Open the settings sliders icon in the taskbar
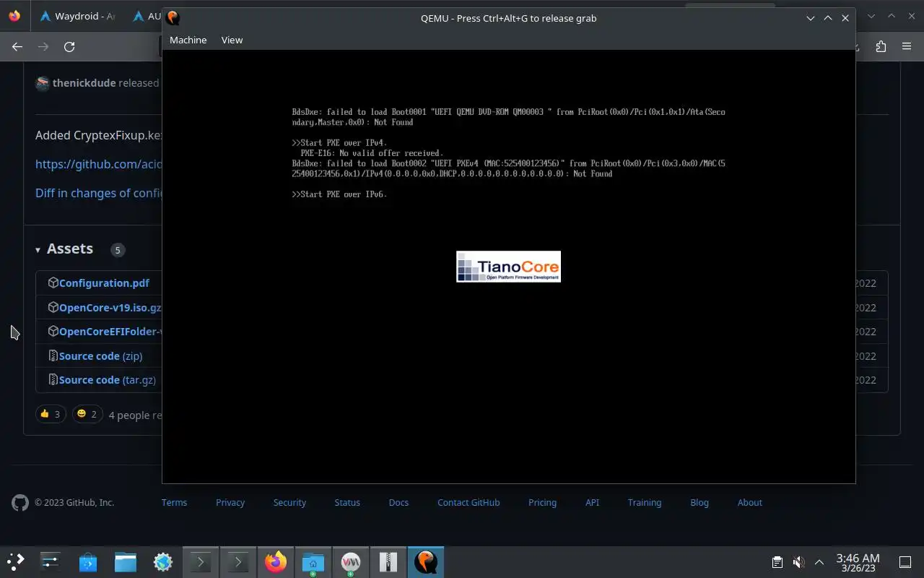 pyautogui.click(x=50, y=561)
